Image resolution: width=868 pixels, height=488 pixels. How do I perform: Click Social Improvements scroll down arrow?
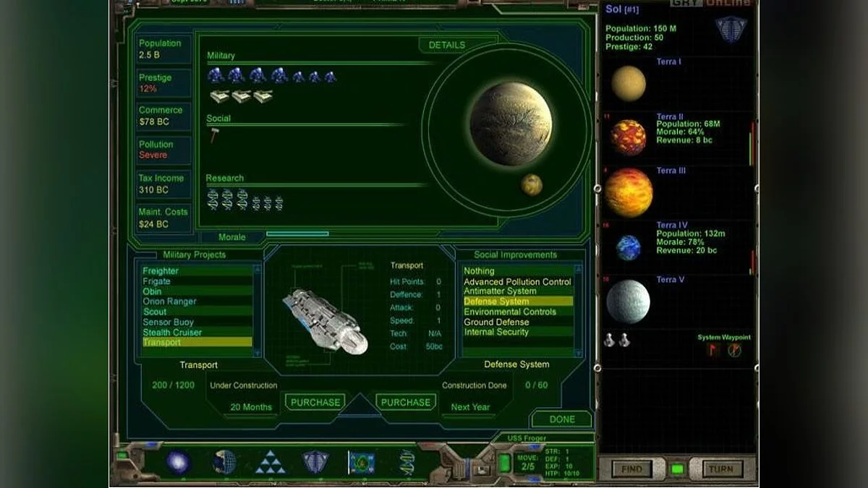[578, 353]
